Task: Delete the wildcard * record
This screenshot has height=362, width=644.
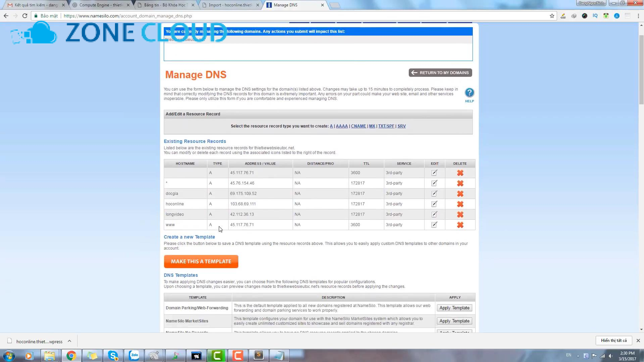Action: point(460,184)
